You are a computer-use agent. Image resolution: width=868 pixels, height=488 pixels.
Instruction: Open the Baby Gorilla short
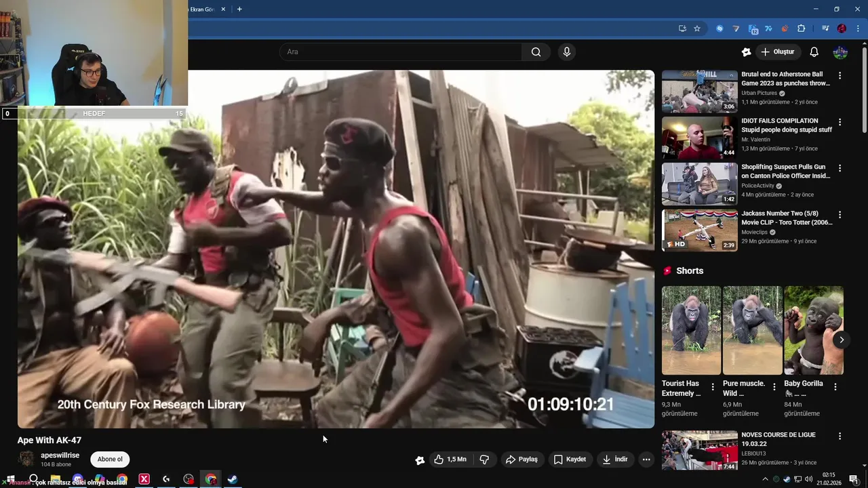tap(814, 330)
